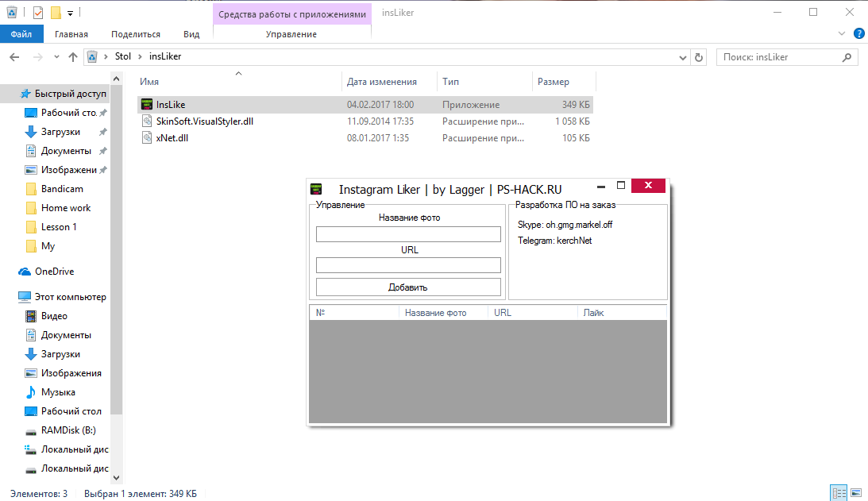Viewport: 868px width, 501px height.
Task: Open the Explorer help question mark icon
Action: pos(859,34)
